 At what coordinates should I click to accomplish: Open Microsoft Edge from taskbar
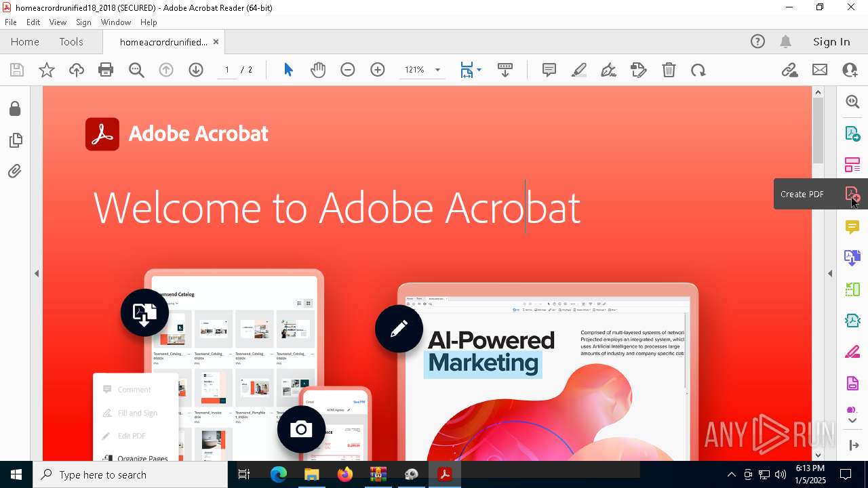point(279,474)
